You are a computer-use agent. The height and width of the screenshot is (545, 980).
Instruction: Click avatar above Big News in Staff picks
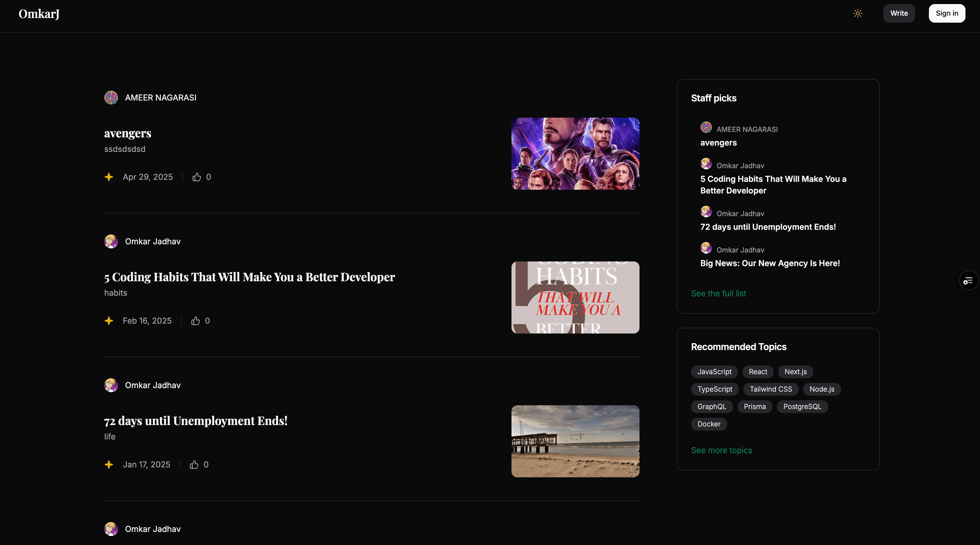[x=706, y=248]
